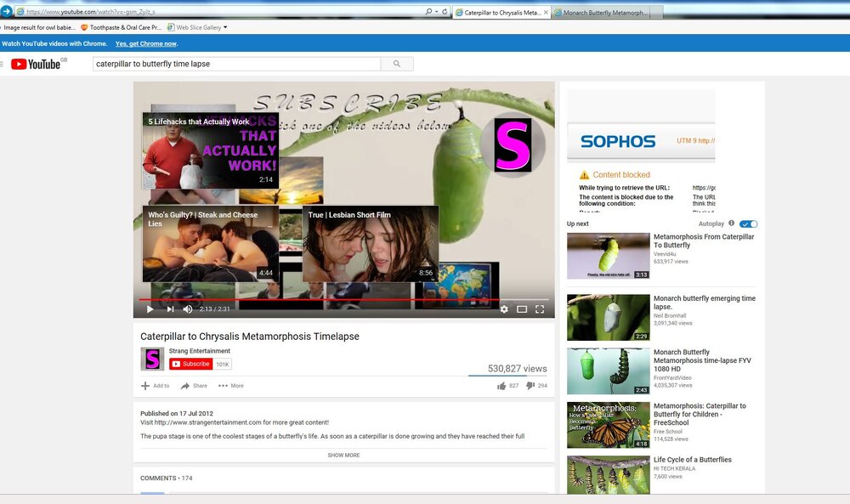
Task: Open Monarch butterfly emerging time lapse title
Action: pos(704,303)
